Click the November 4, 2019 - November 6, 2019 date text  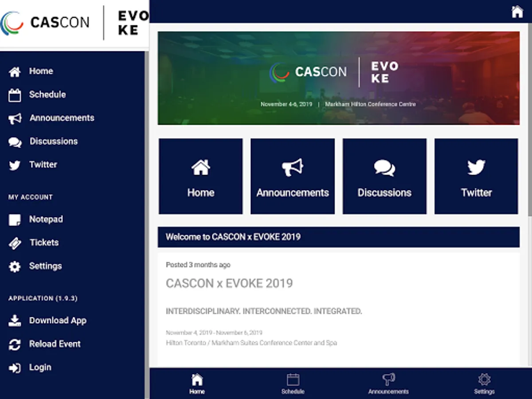(x=214, y=332)
